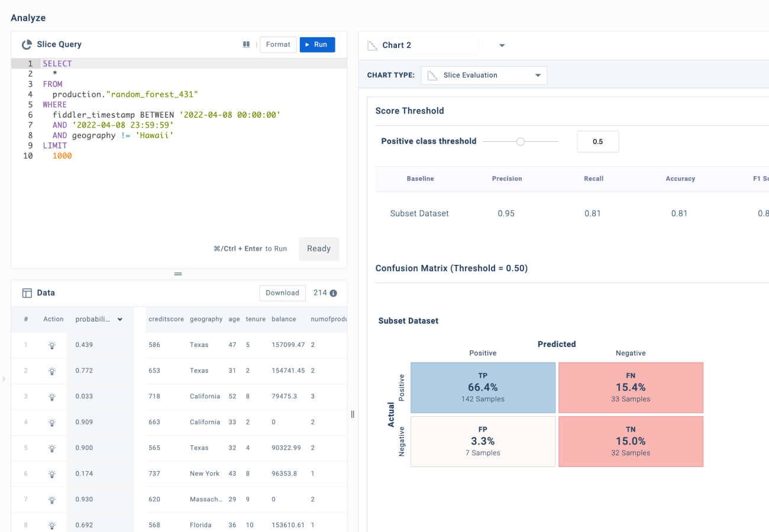Viewport: 769px width, 532px height.
Task: Click the threshold value input showing 0.5
Action: point(597,141)
